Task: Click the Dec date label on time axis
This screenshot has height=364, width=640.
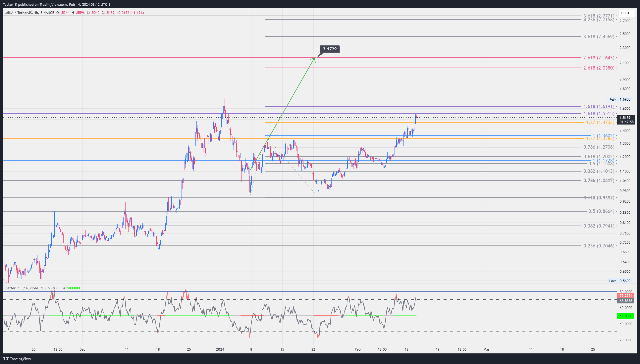Action: tap(82, 349)
